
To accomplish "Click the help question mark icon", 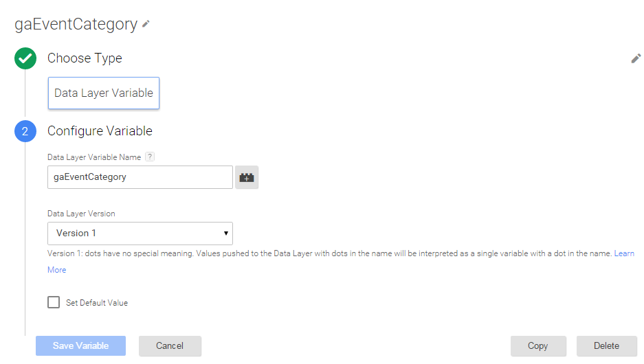I will pyautogui.click(x=150, y=157).
